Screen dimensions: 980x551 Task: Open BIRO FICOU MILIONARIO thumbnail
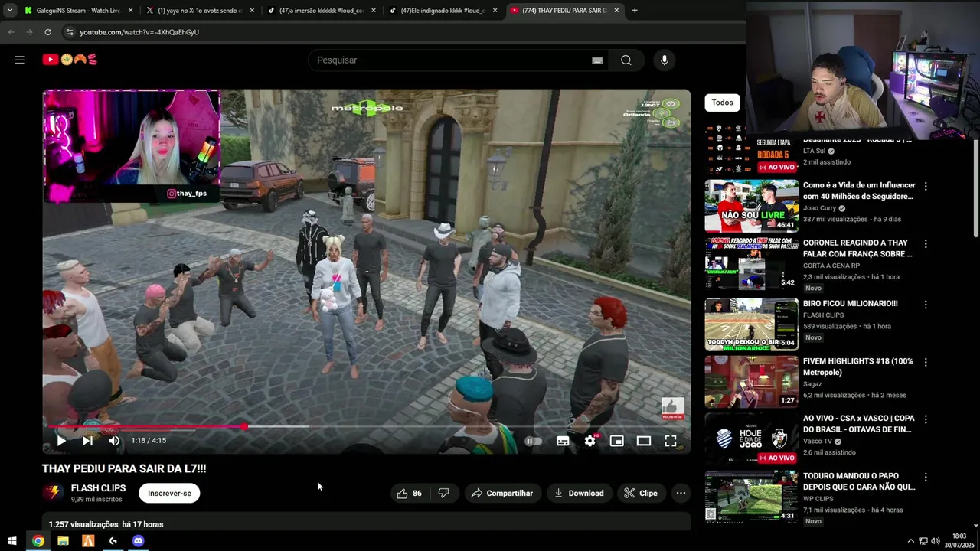pyautogui.click(x=751, y=324)
